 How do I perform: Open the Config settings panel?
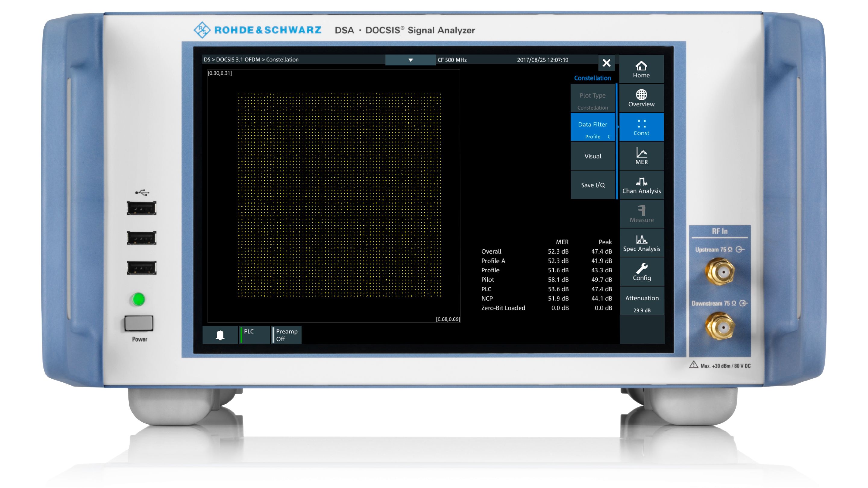click(x=641, y=271)
